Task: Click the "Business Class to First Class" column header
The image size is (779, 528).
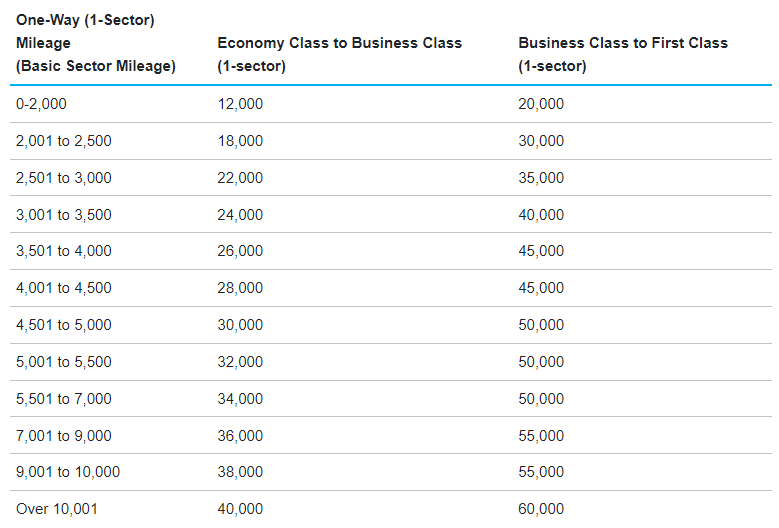Action: click(x=622, y=43)
